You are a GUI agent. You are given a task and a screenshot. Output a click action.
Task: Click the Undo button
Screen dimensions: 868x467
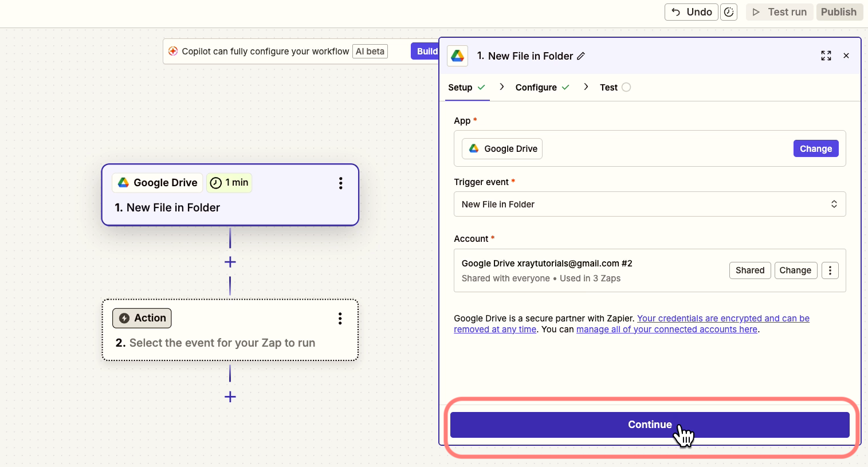click(x=691, y=12)
